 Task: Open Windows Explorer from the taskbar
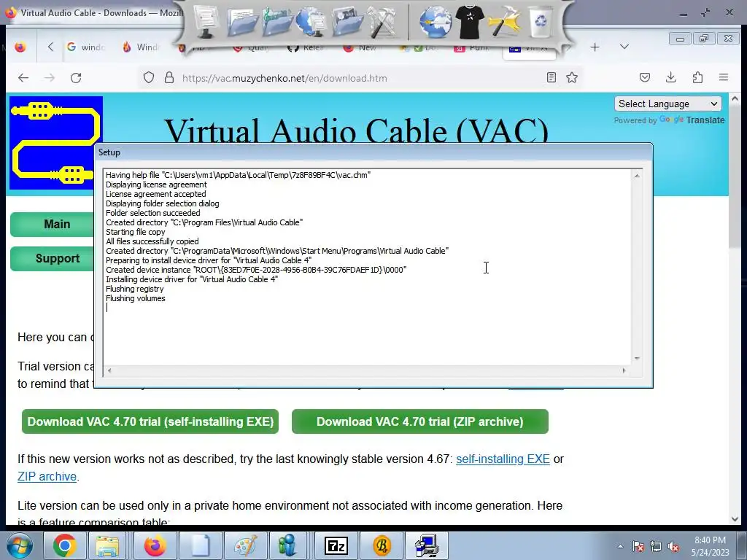(x=107, y=545)
